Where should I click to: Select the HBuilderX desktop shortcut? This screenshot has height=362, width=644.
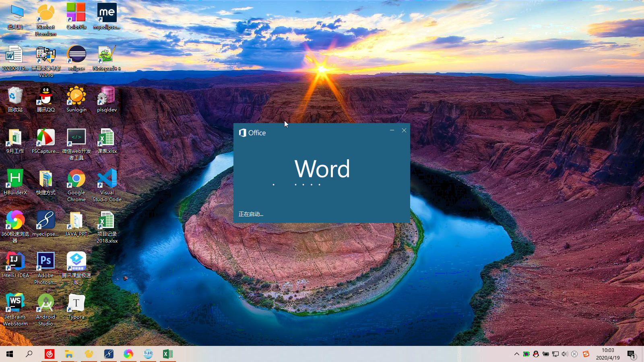tap(15, 183)
